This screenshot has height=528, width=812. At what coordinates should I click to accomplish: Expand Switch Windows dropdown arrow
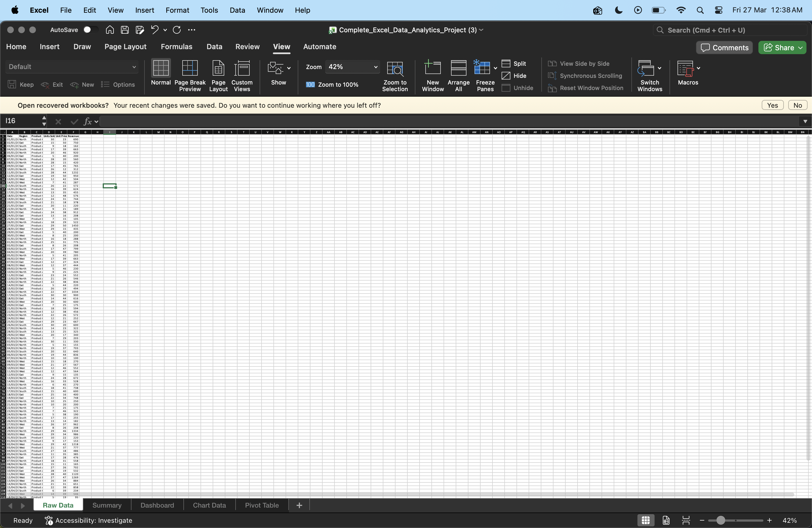pos(660,68)
